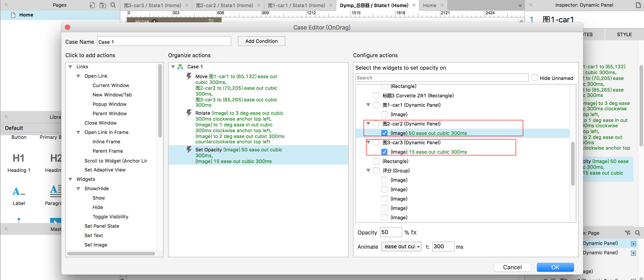Image resolution: width=644 pixels, height=280 pixels.
Task: Click the Rotate action lightning icon
Action: coord(189,113)
